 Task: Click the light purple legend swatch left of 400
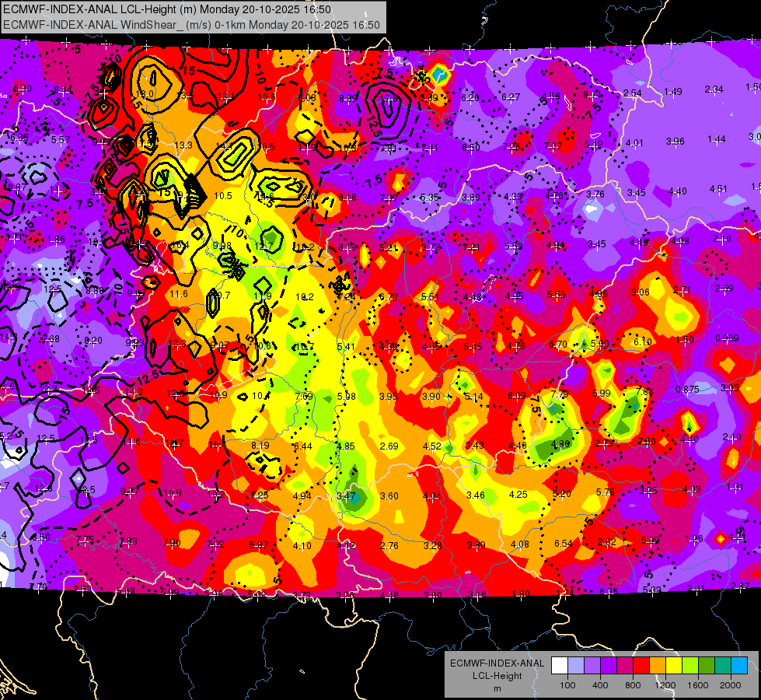pyautogui.click(x=592, y=666)
